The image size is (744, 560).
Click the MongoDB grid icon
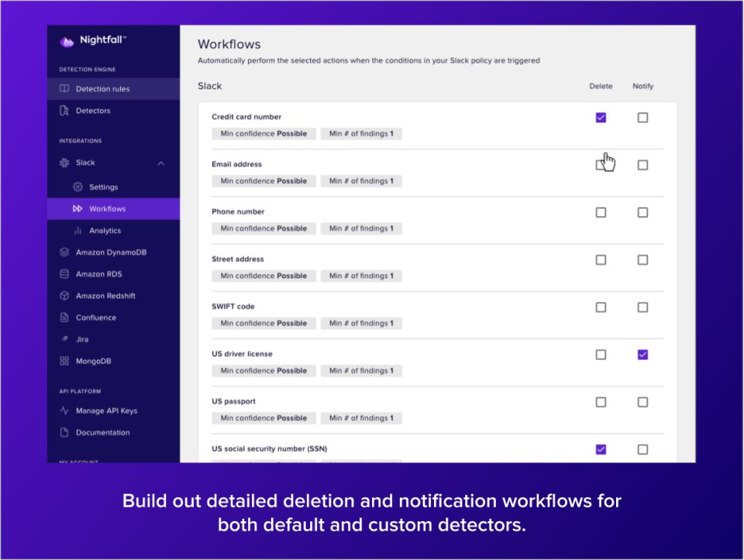coord(64,361)
